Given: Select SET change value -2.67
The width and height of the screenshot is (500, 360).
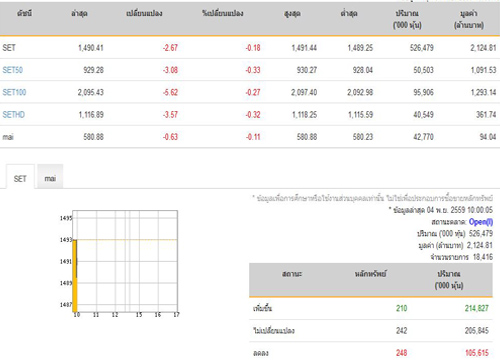Looking at the screenshot, I should pos(170,48).
